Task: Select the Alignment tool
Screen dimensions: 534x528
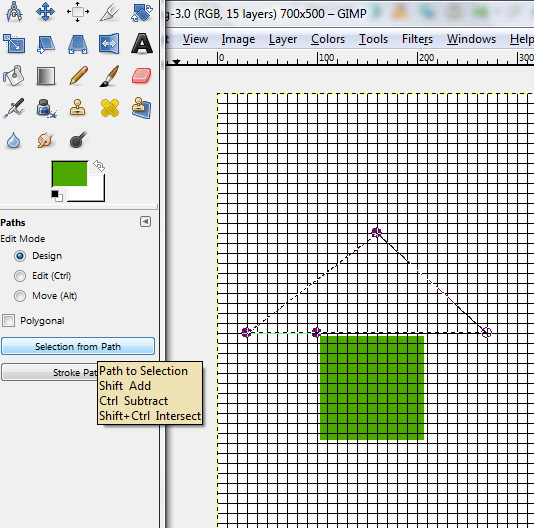Action: [78, 12]
